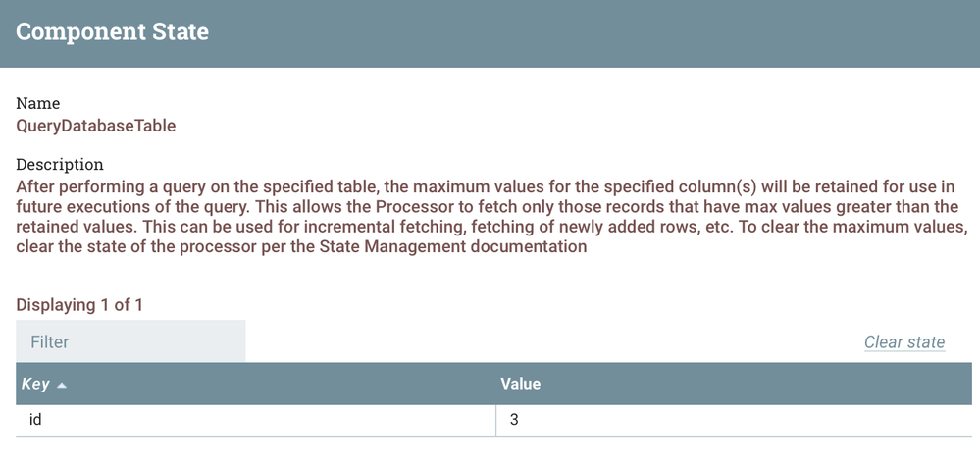Image resolution: width=980 pixels, height=470 pixels.
Task: Click the Component State dialog title
Action: click(112, 31)
